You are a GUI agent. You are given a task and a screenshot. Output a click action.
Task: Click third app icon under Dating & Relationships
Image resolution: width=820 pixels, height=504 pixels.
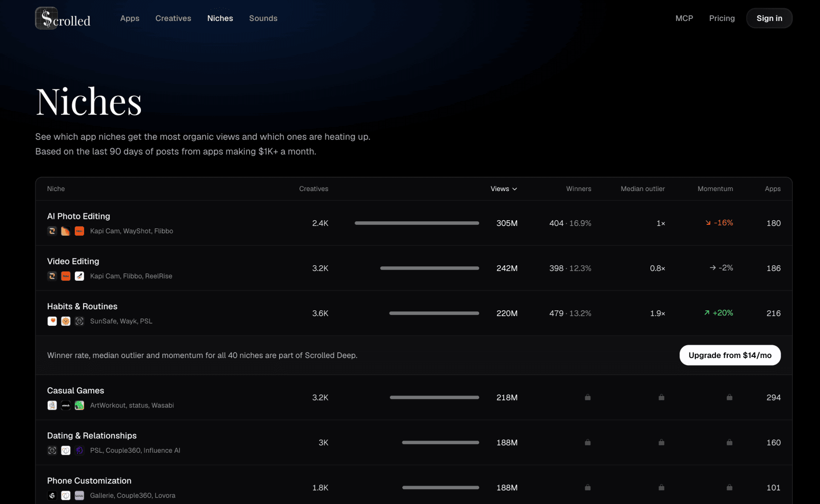pos(79,450)
